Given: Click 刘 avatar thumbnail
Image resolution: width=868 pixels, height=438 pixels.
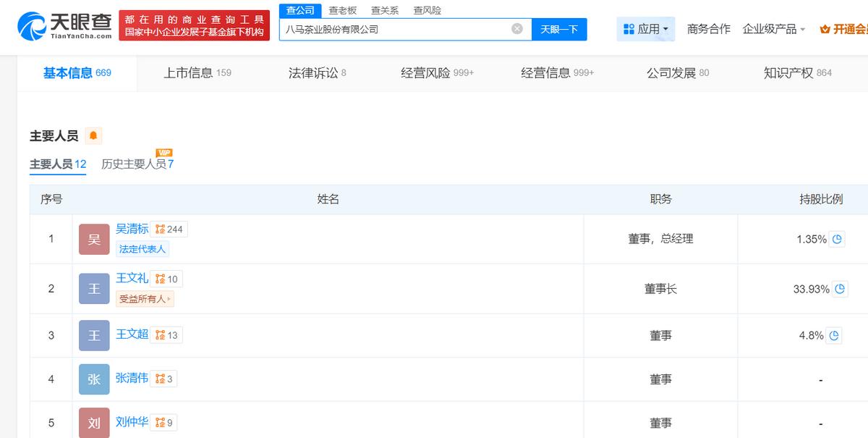Looking at the screenshot, I should pos(94,422).
